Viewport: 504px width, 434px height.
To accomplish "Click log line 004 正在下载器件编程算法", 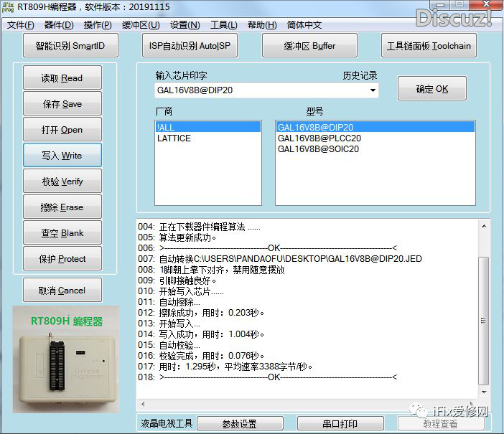I will click(200, 227).
